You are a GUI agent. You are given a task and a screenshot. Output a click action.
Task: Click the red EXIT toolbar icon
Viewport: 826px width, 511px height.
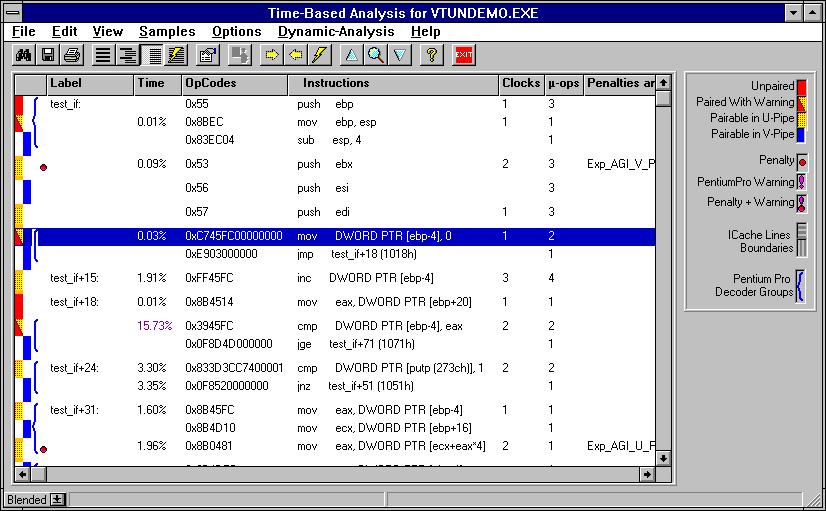tap(464, 55)
